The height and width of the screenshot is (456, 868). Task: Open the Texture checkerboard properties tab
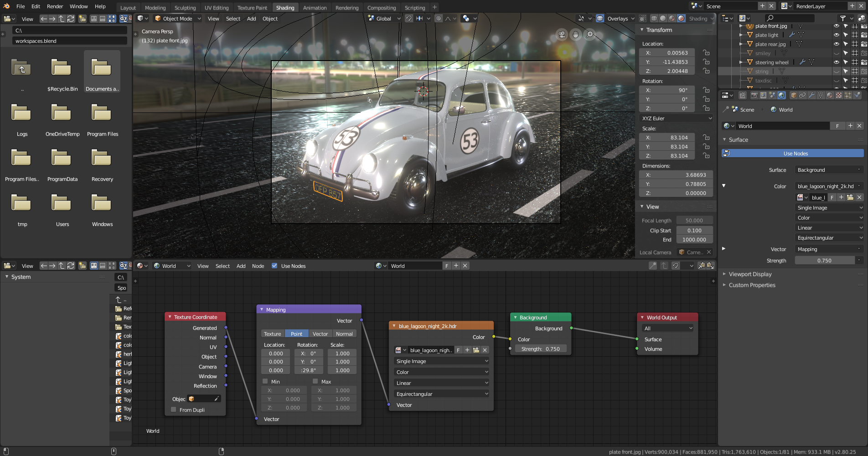click(839, 95)
